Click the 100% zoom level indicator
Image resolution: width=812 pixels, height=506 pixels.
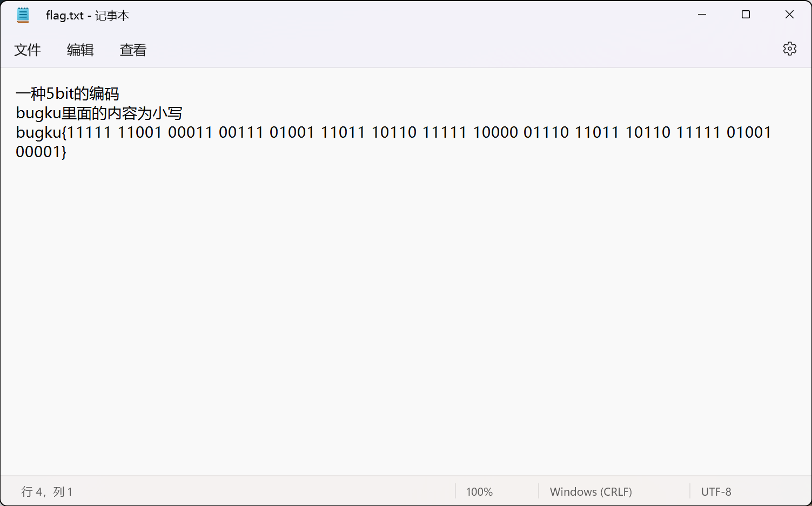[x=479, y=491]
